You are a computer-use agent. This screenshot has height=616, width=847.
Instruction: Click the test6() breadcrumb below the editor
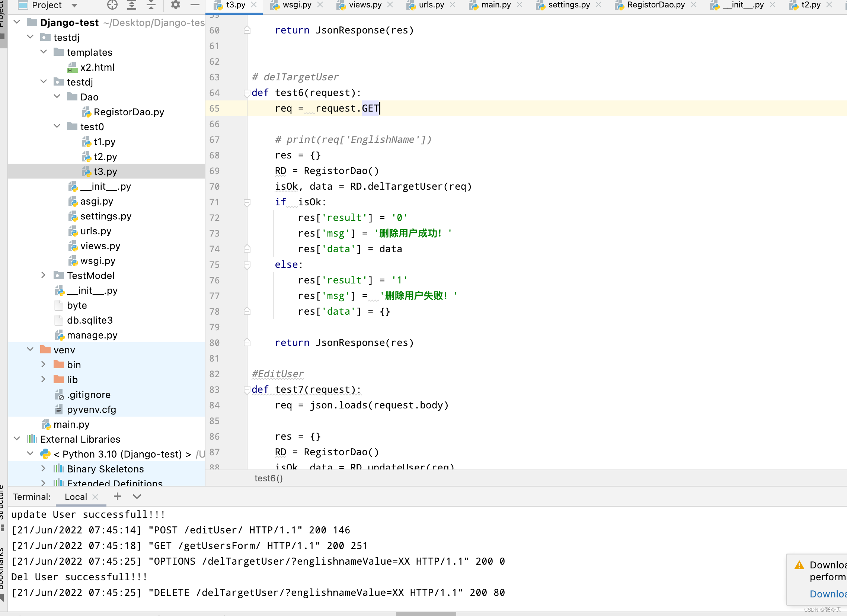(269, 478)
